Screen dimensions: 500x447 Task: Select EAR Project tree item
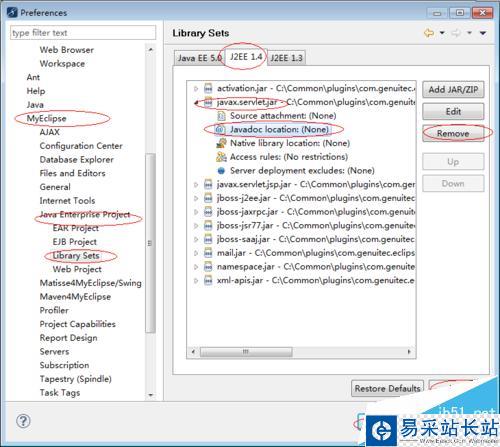[75, 228]
